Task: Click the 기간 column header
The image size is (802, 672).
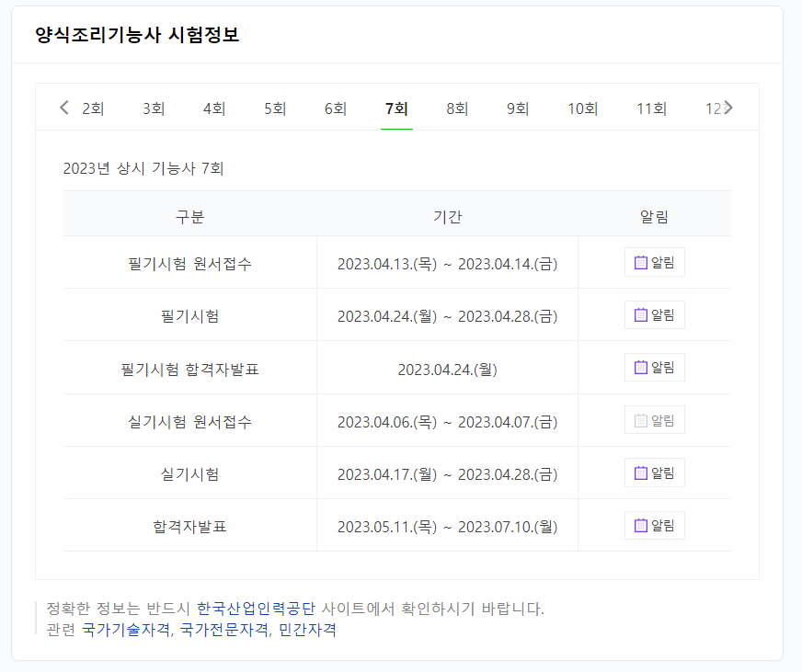Action: [x=448, y=217]
